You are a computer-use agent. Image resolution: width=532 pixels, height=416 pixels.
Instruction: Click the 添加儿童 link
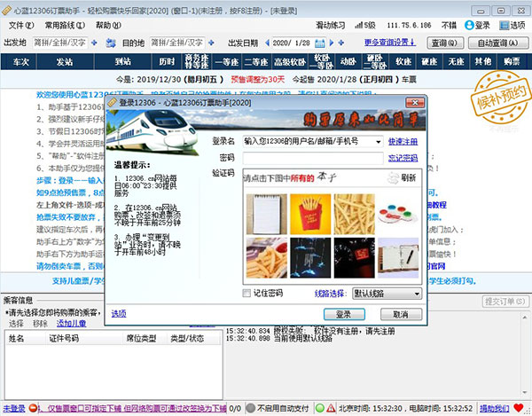[x=71, y=324]
